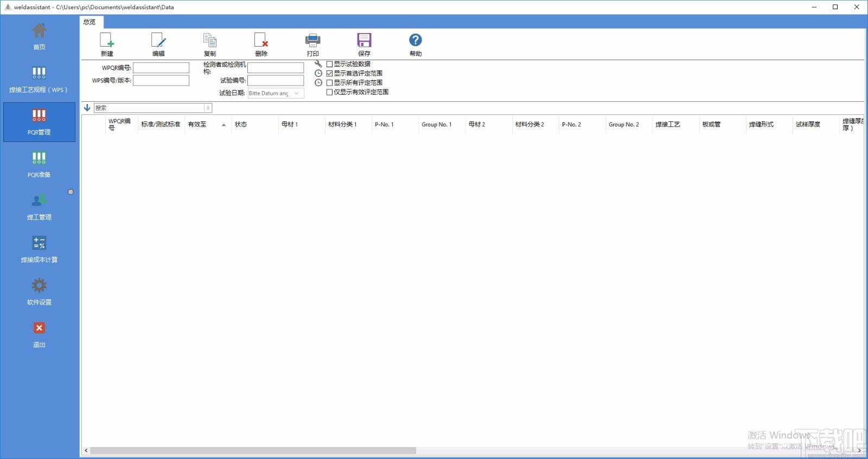Sort by the 有效至 column arrow
868x459 pixels.
click(224, 125)
